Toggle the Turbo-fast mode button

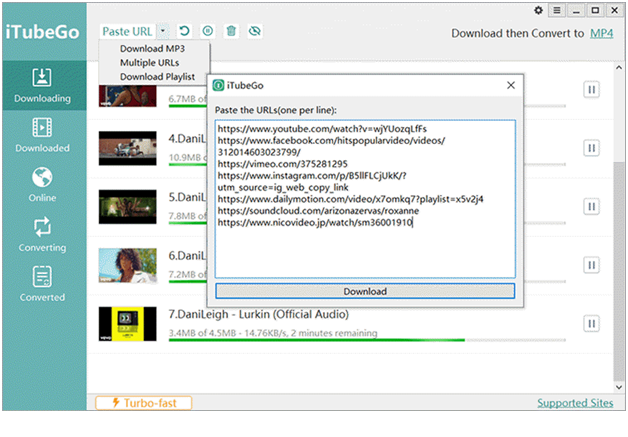143,403
